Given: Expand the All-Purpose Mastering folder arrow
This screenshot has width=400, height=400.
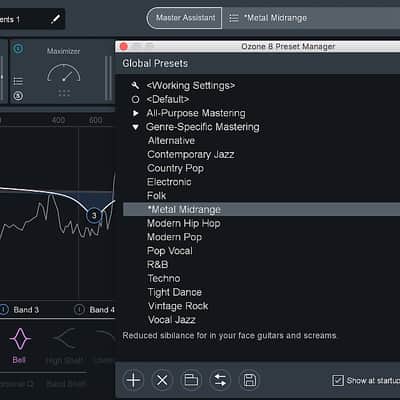Looking at the screenshot, I should 135,113.
